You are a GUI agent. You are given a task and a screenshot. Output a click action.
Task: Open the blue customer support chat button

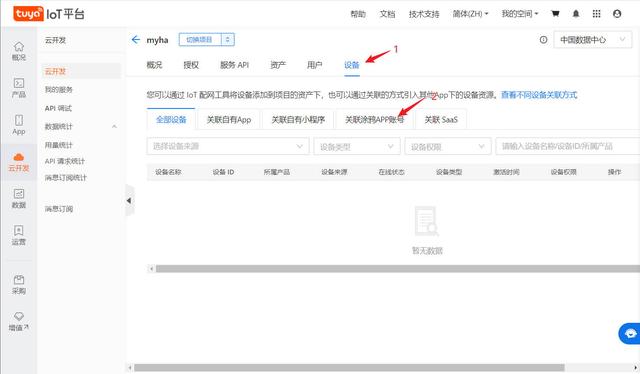[630, 334]
